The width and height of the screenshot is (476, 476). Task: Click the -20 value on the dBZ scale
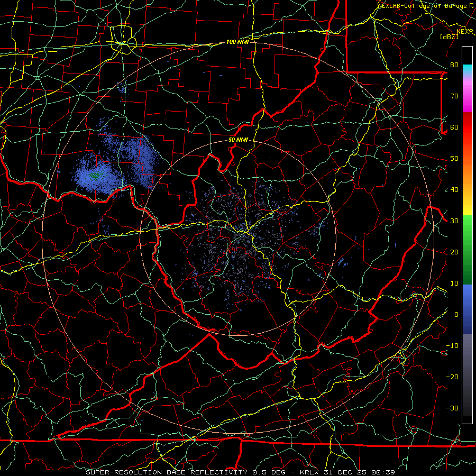tap(452, 377)
